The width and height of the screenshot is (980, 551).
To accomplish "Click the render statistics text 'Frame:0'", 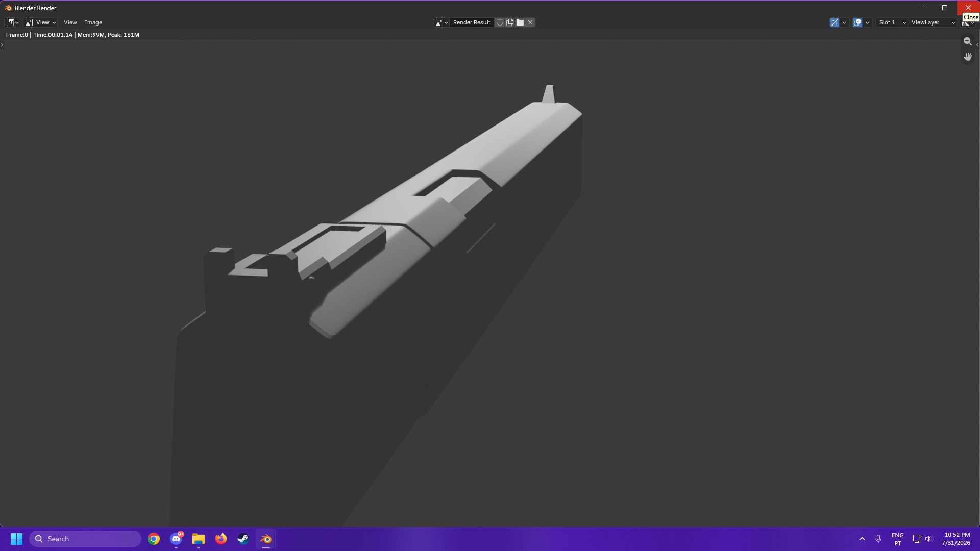I will (17, 35).
